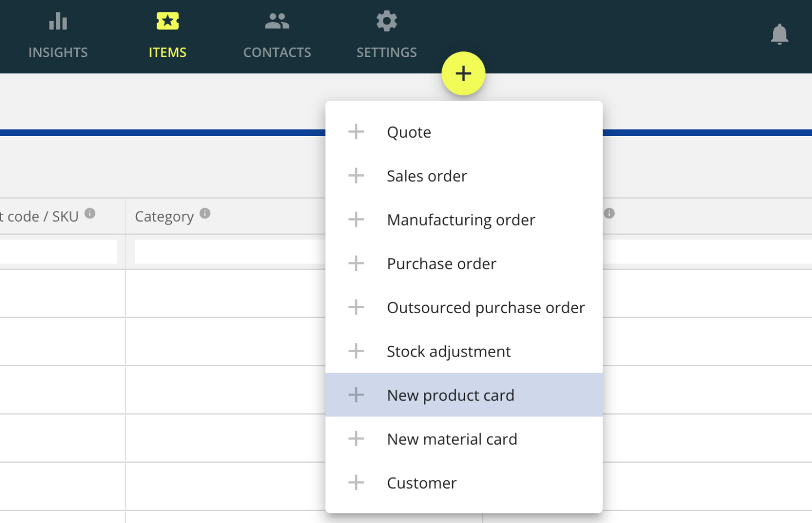Click the info icon beside code / SKU

[x=90, y=214]
